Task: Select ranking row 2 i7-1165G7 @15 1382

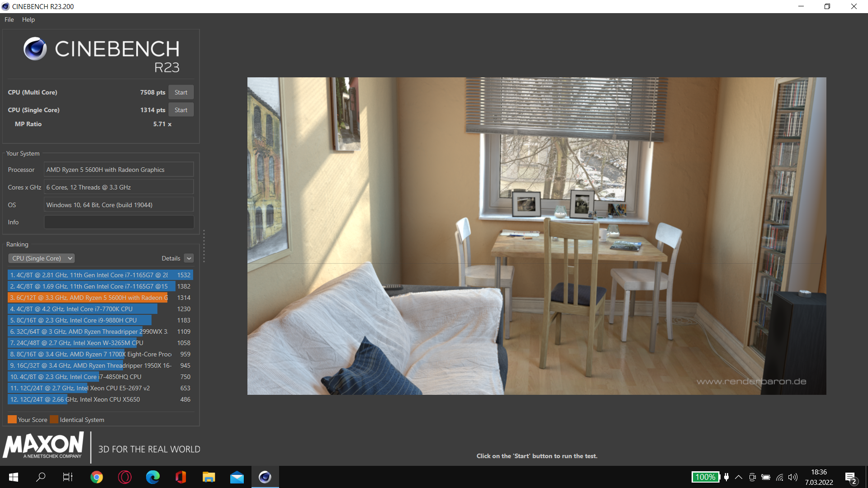Action: tap(100, 286)
